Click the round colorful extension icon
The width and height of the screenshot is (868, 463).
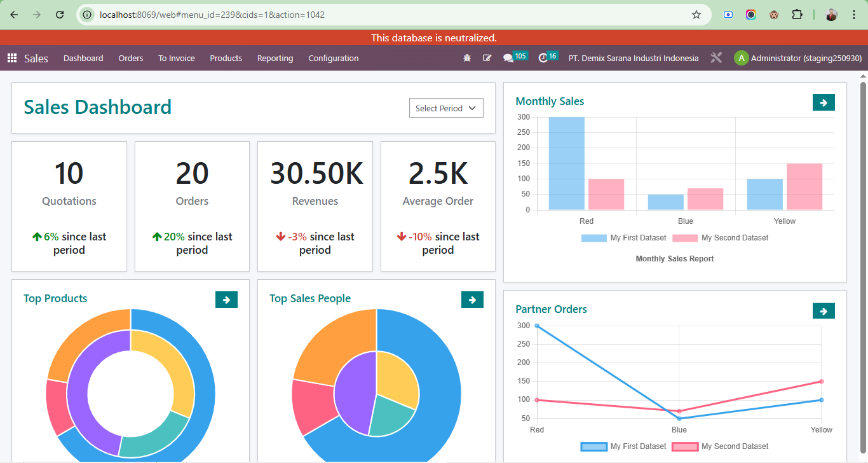(x=751, y=15)
